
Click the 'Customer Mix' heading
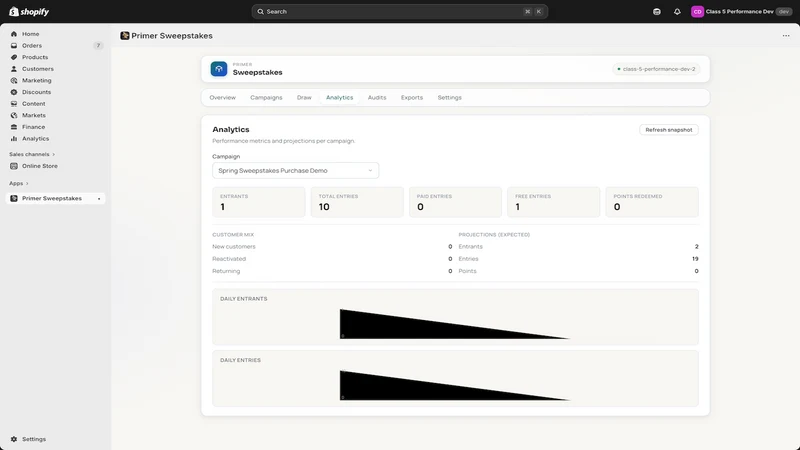pyautogui.click(x=233, y=235)
